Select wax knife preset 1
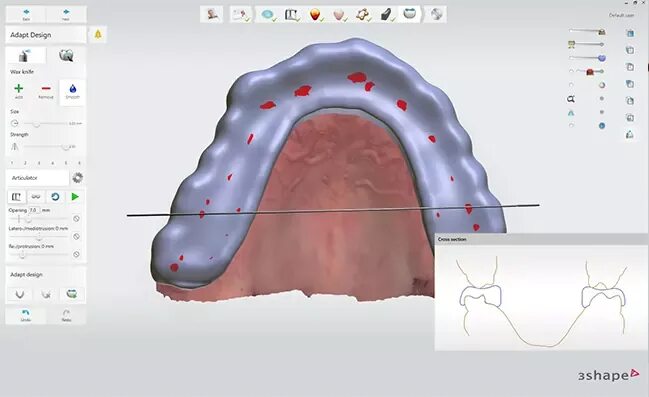Viewport: 649px width, 397px height. click(12, 163)
